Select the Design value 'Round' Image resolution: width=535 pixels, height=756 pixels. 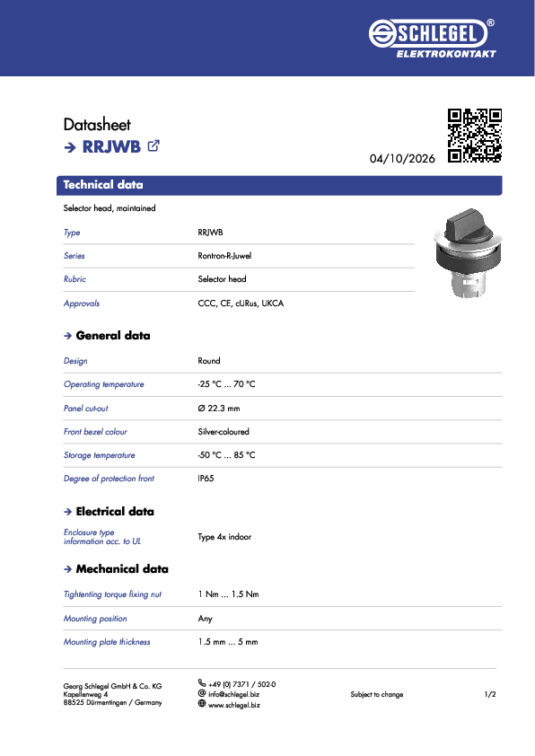pos(208,361)
